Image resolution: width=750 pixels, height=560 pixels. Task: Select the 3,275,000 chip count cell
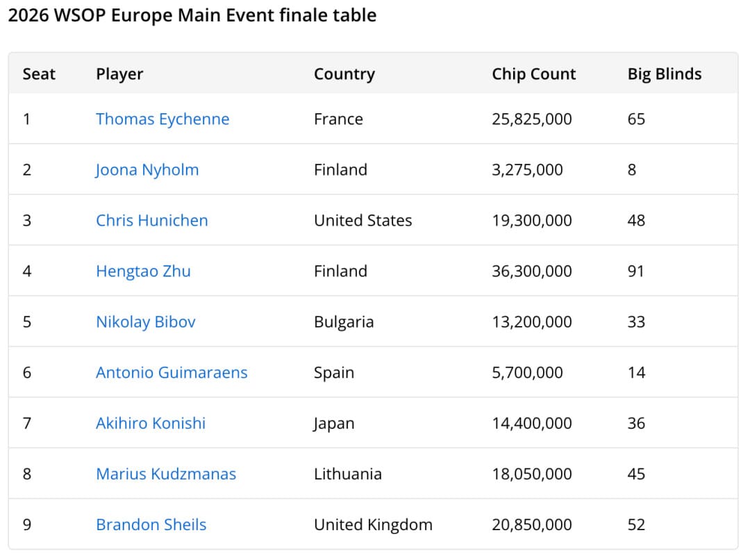pos(528,170)
